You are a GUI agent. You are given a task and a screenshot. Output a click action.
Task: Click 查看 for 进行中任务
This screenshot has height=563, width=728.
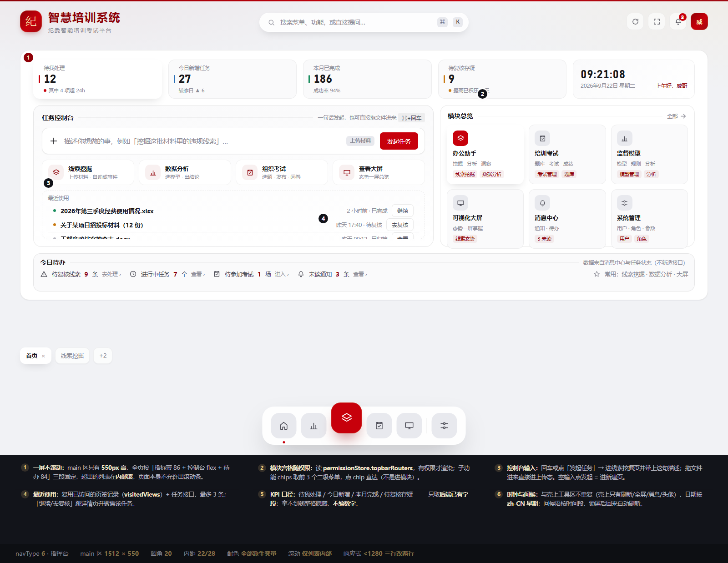(x=198, y=274)
